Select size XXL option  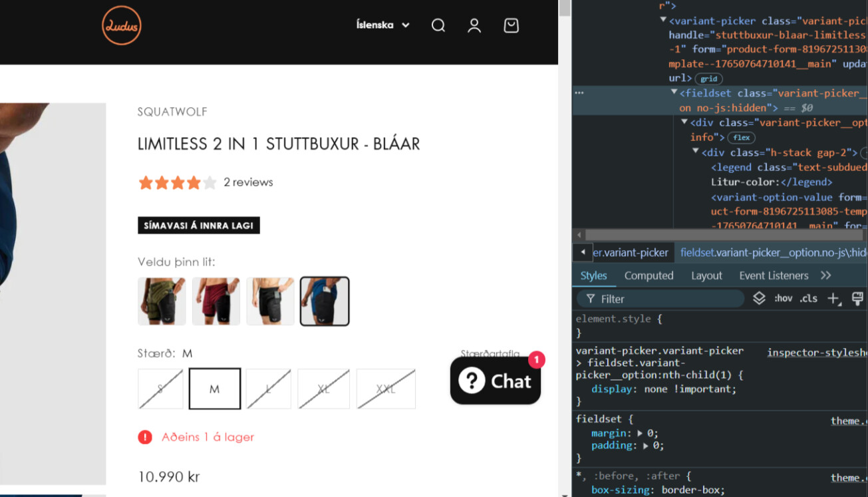click(x=386, y=389)
